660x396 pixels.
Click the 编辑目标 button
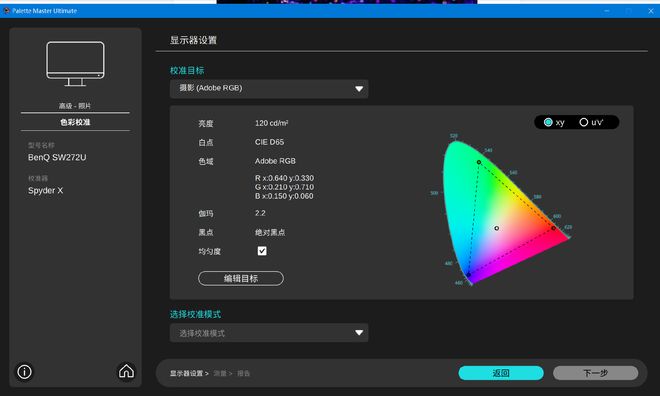coord(241,279)
